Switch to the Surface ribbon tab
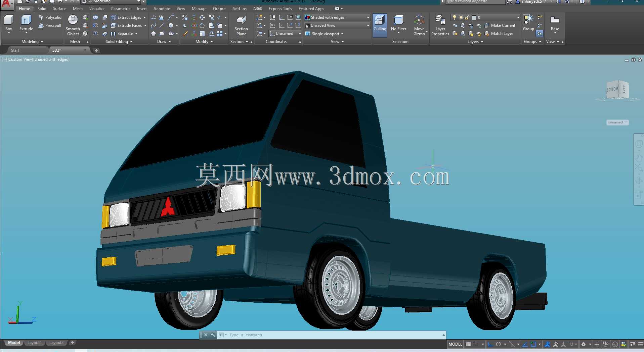This screenshot has height=352, width=644. click(x=59, y=9)
